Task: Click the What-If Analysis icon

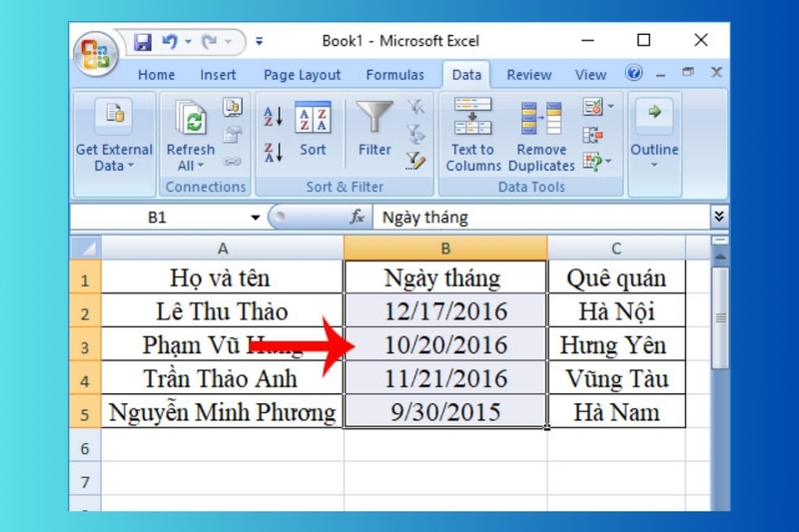Action: [x=592, y=162]
